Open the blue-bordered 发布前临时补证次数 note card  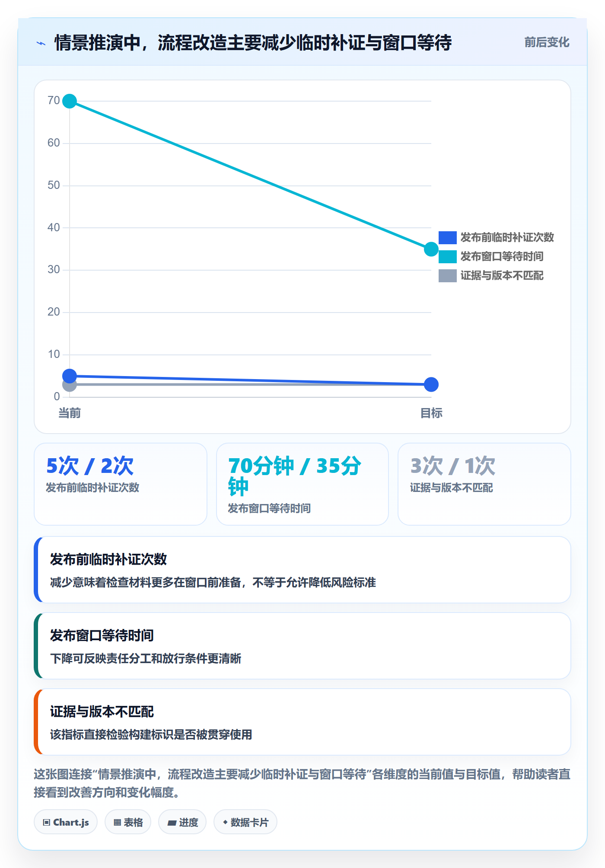pyautogui.click(x=302, y=570)
